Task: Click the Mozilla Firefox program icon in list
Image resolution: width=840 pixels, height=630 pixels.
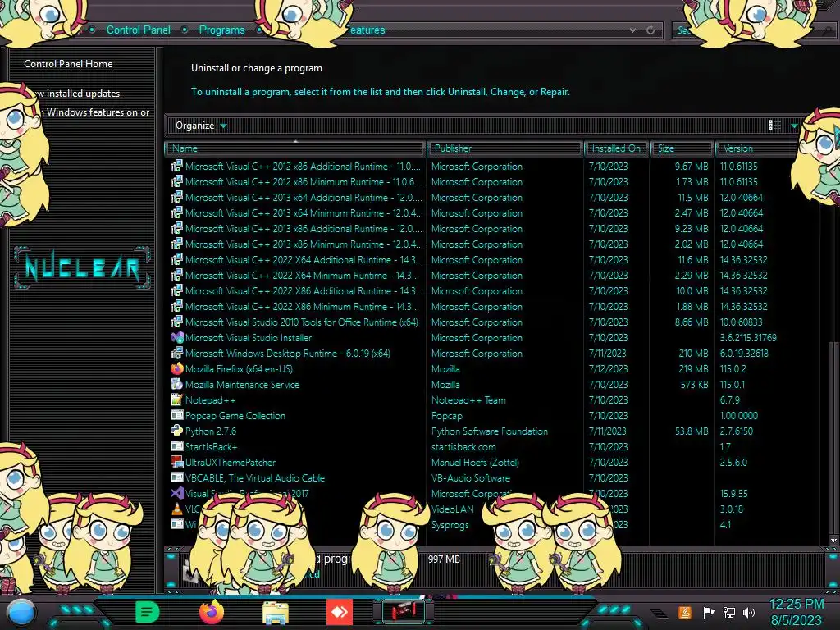Action: 177,368
